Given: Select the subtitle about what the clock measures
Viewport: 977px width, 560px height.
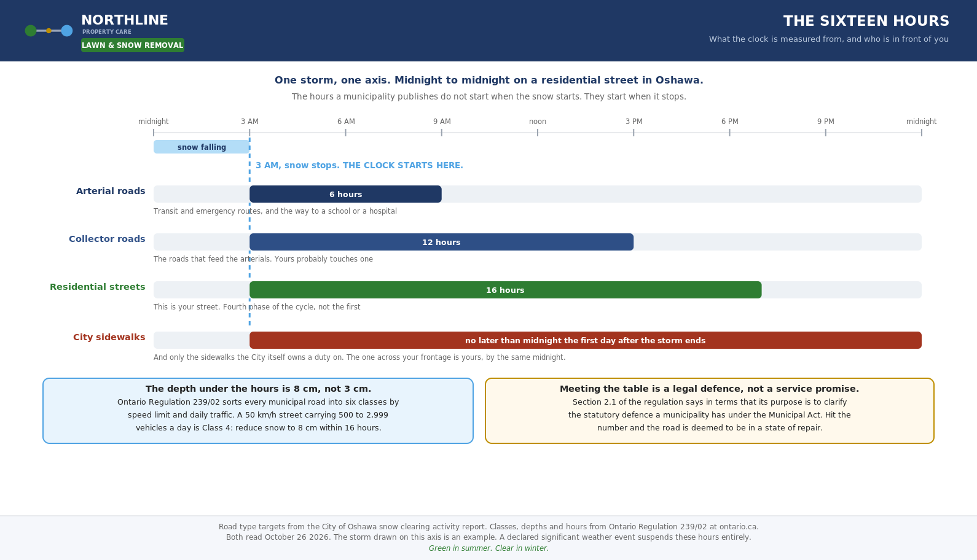Looking at the screenshot, I should point(829,39).
